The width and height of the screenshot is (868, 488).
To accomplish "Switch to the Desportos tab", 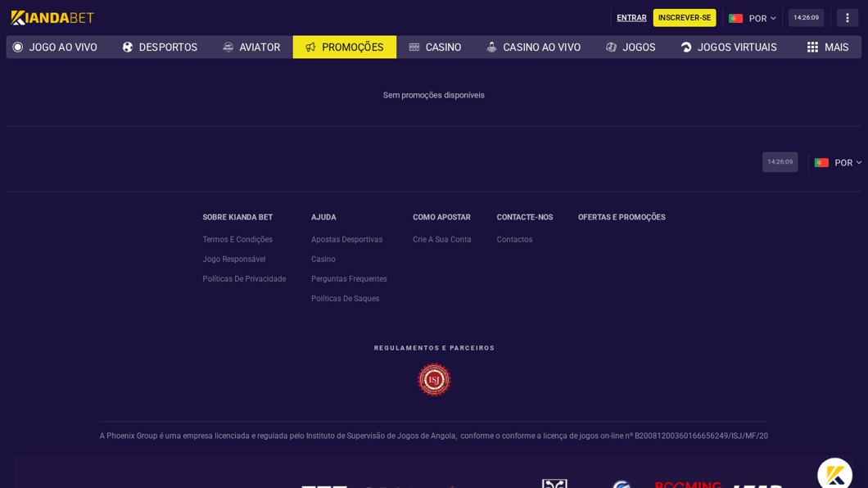I will 160,47.
